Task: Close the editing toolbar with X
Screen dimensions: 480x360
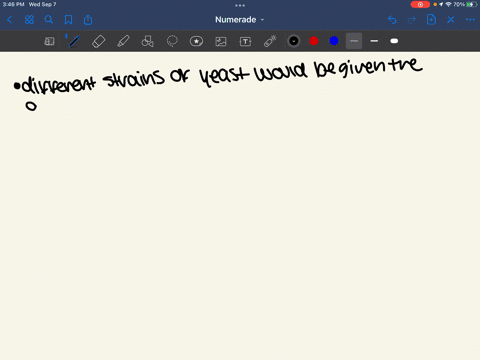Action: (x=451, y=20)
